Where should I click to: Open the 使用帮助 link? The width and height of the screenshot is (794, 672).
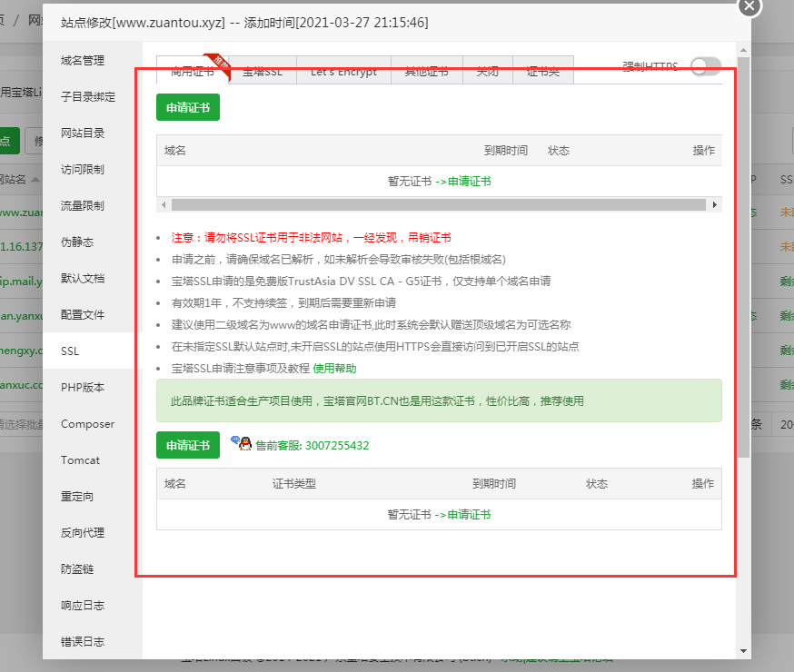tap(334, 369)
